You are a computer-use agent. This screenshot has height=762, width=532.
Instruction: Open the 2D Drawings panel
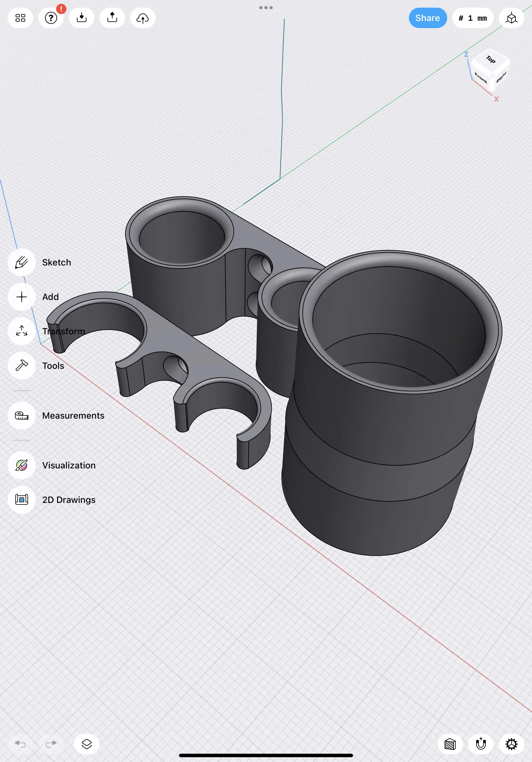(21, 500)
